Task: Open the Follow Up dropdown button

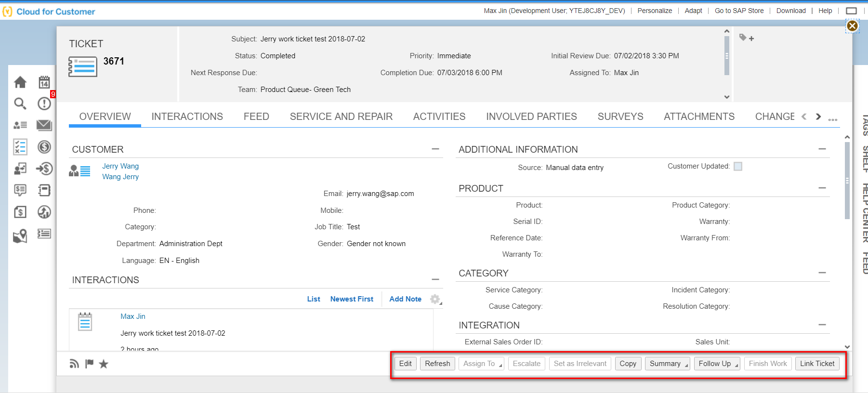Action: [717, 364]
